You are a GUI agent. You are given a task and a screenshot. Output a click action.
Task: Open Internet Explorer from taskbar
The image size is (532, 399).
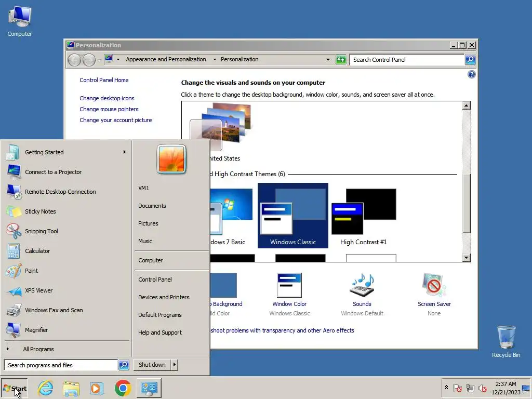click(x=46, y=388)
